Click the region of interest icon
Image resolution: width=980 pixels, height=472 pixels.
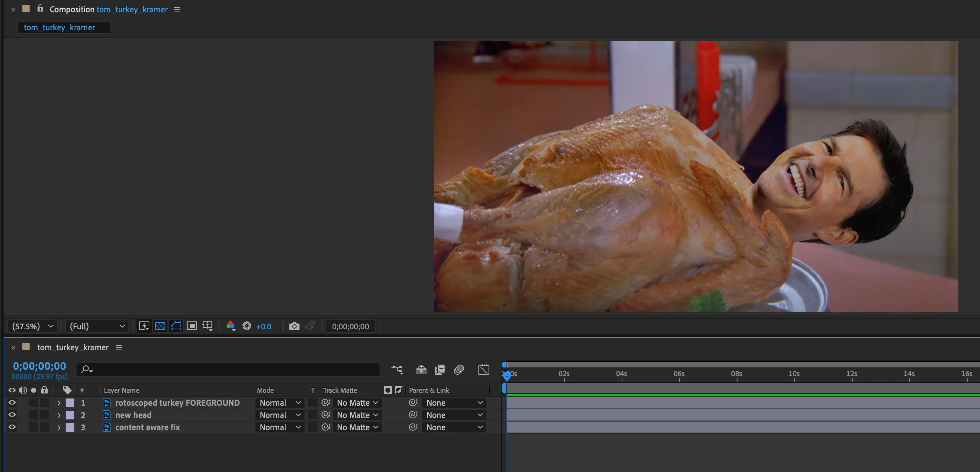click(x=192, y=326)
